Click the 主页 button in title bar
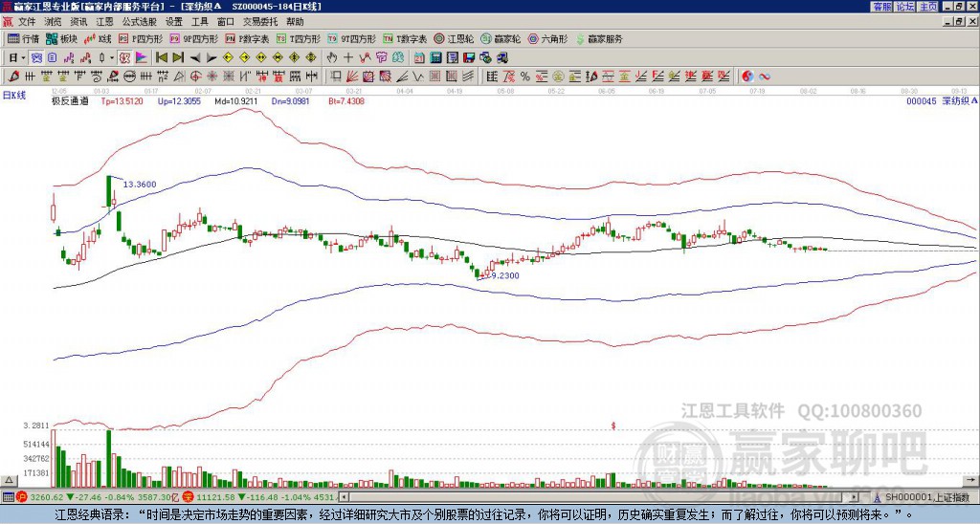The width and height of the screenshot is (980, 524). 927,7
